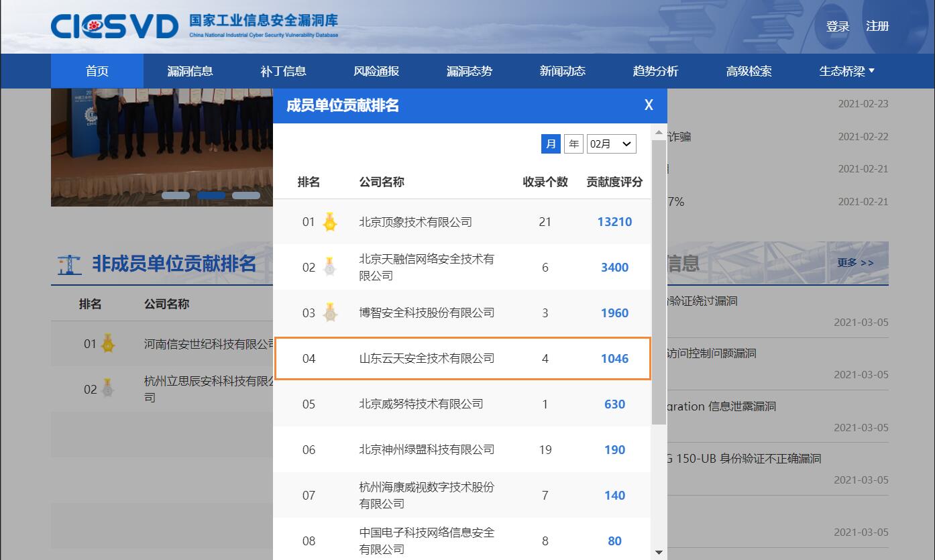Switch ranking to yearly view 年

tap(573, 144)
